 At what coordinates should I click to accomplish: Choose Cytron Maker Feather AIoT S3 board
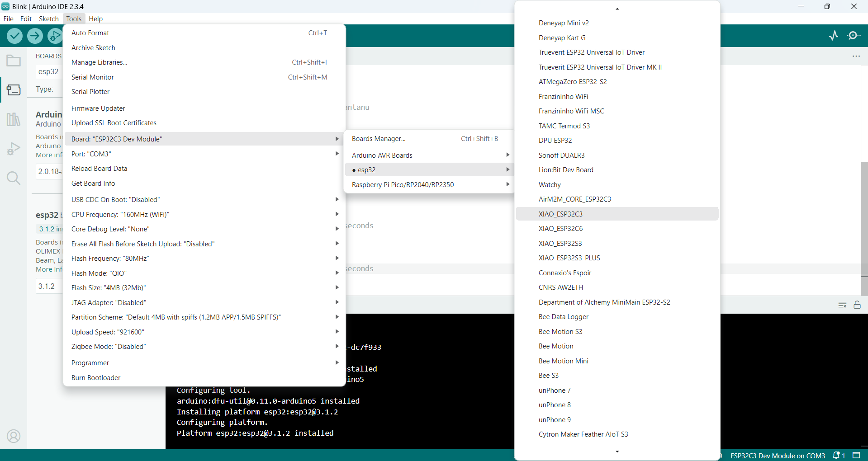pyautogui.click(x=617, y=434)
